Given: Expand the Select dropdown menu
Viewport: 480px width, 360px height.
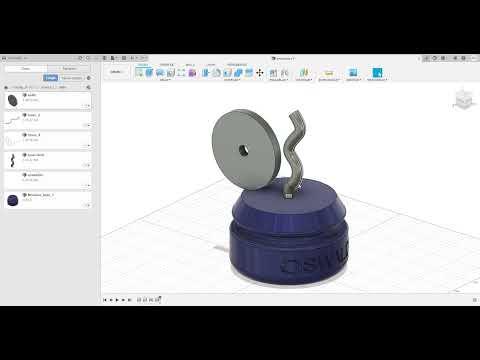Looking at the screenshot, I should (377, 80).
